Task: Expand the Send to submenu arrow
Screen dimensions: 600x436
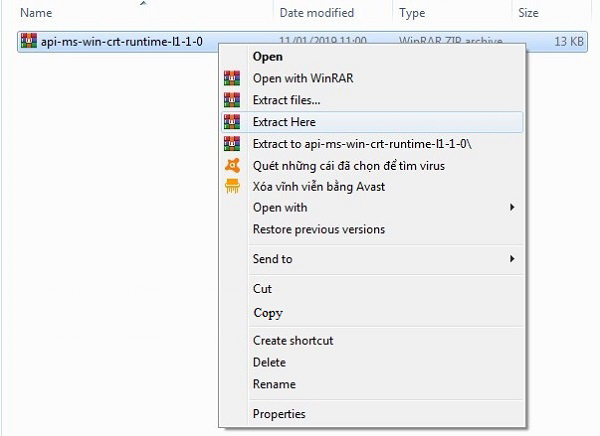Action: 512,259
